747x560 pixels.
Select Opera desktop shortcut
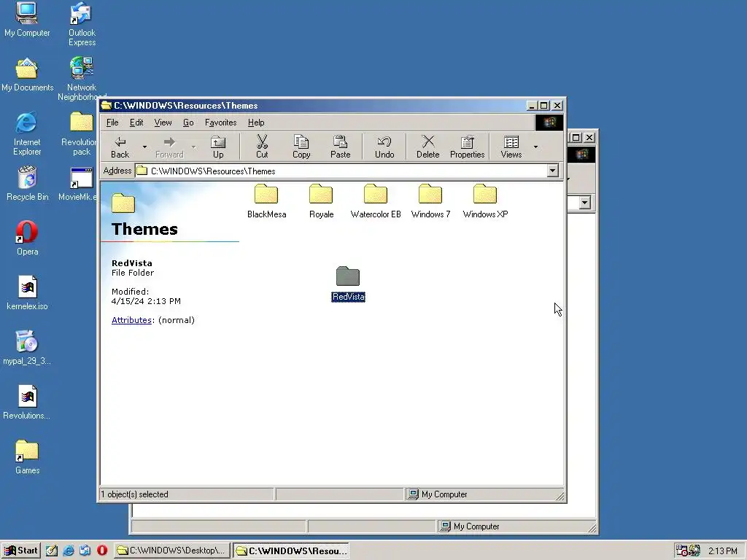click(27, 238)
